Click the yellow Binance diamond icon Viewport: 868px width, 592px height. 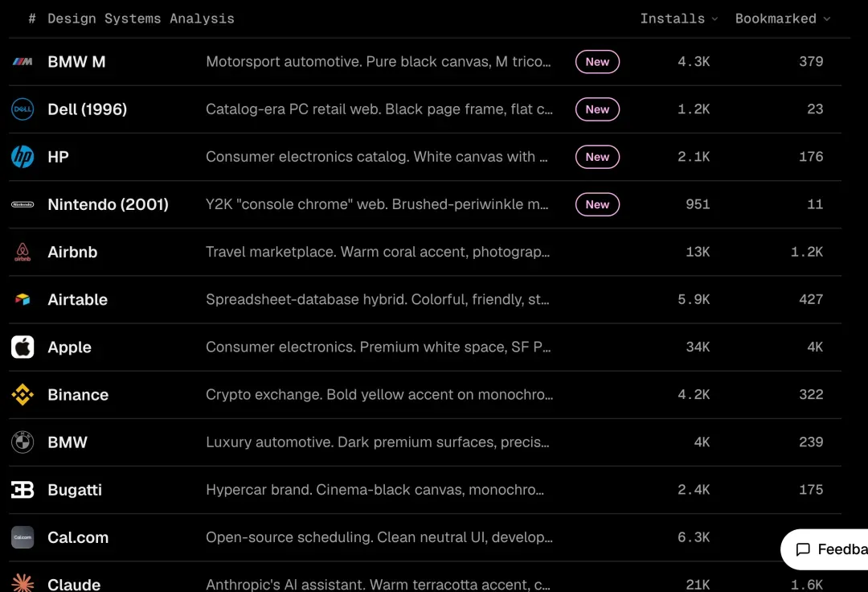[23, 395]
